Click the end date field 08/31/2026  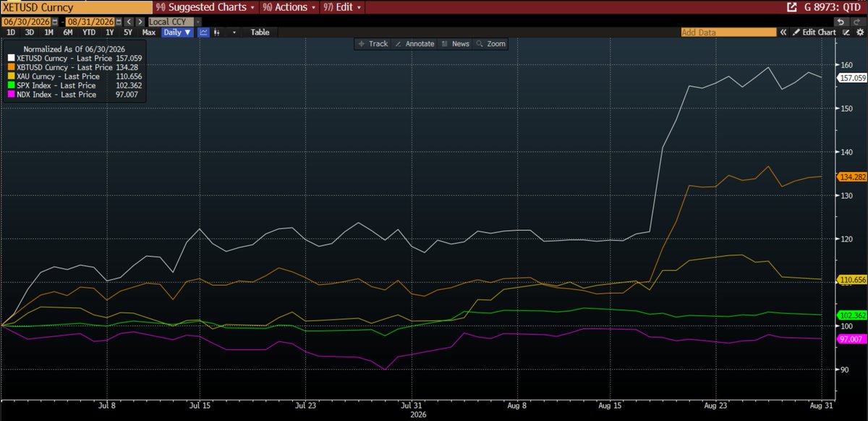click(90, 22)
